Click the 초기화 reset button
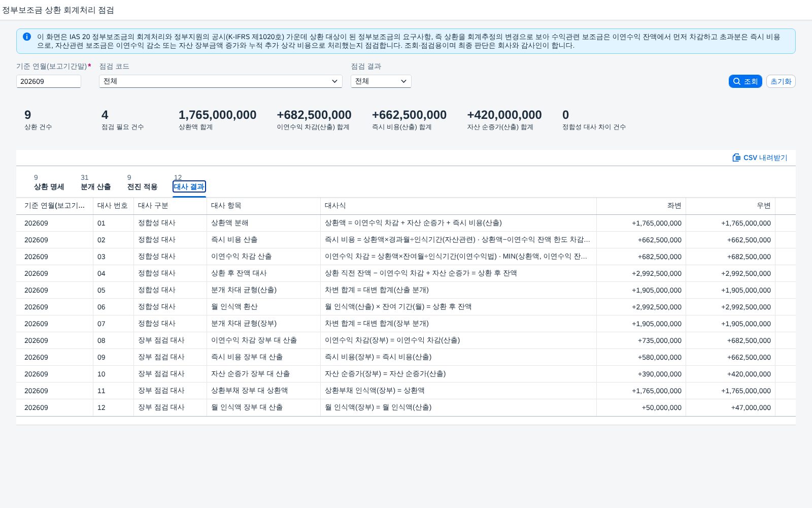This screenshot has width=812, height=508. pyautogui.click(x=781, y=81)
